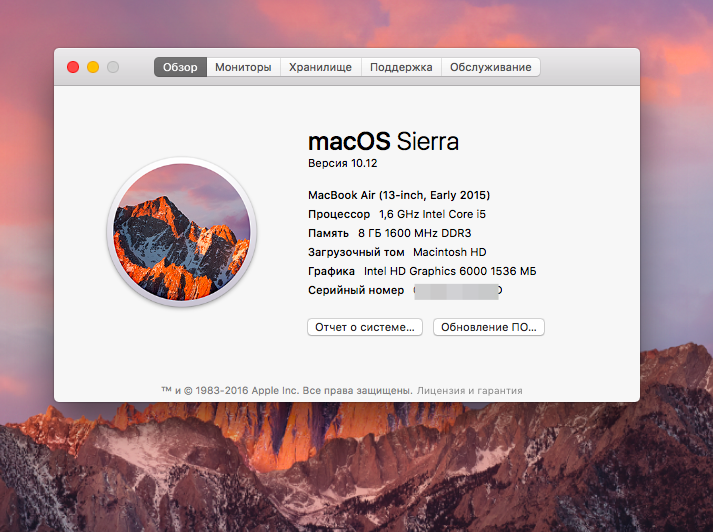713x532 pixels.
Task: Click the Обновление ПО button
Action: click(489, 327)
